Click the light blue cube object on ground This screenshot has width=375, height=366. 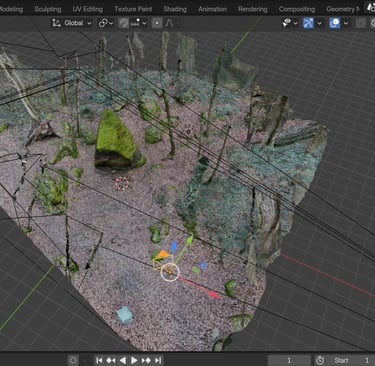click(125, 315)
